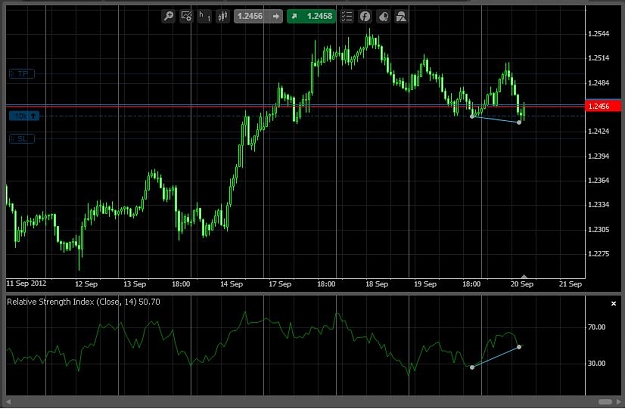Click the 1.2275 price axis label
Viewport: 625px width, 409px height.
coord(599,254)
